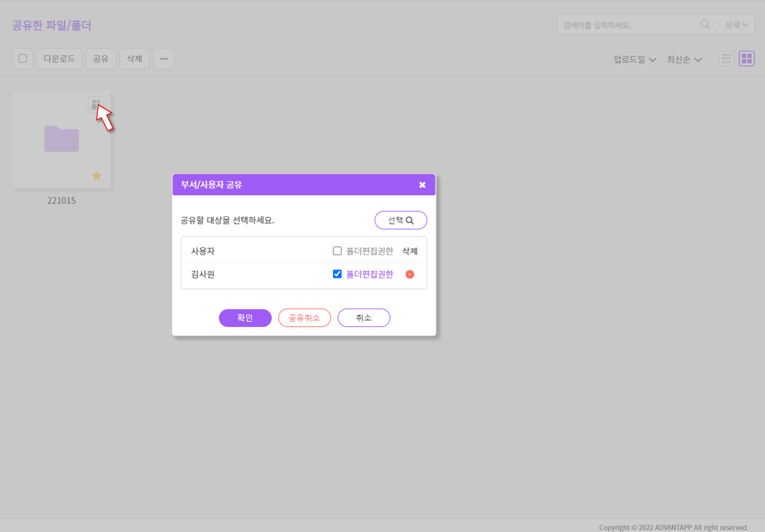Close the 부서/사용자 공유 dialog
765x532 pixels.
[422, 185]
